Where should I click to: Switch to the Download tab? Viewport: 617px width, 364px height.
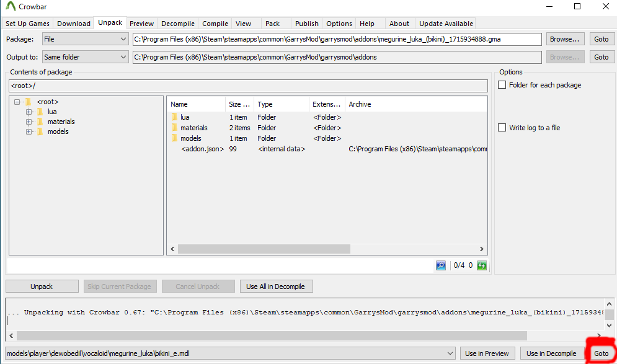pos(74,24)
